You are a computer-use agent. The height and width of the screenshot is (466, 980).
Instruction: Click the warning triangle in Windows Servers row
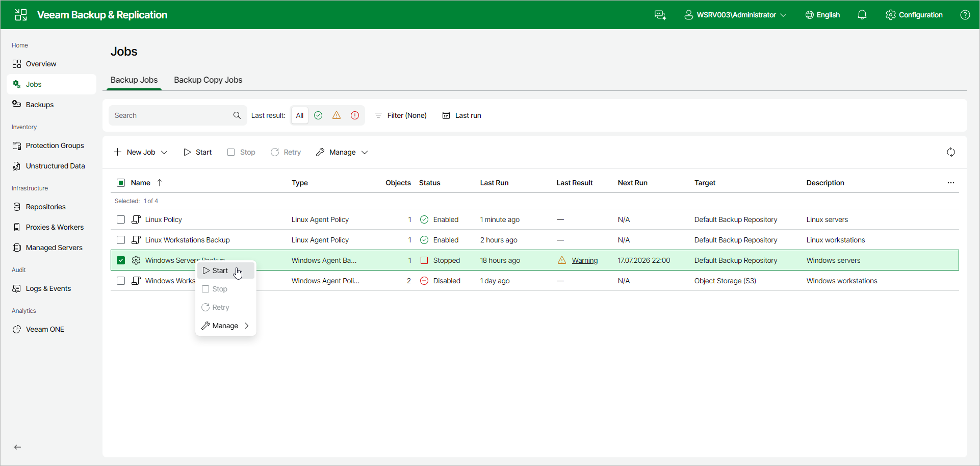coord(562,260)
